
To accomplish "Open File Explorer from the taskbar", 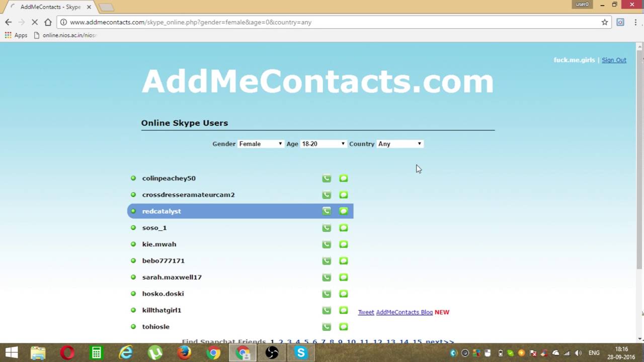I will (38, 352).
